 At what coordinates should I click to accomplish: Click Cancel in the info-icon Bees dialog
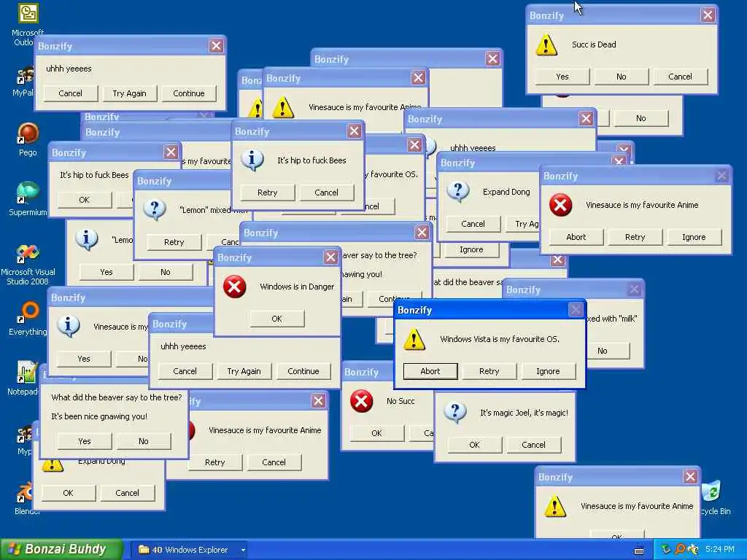point(326,192)
